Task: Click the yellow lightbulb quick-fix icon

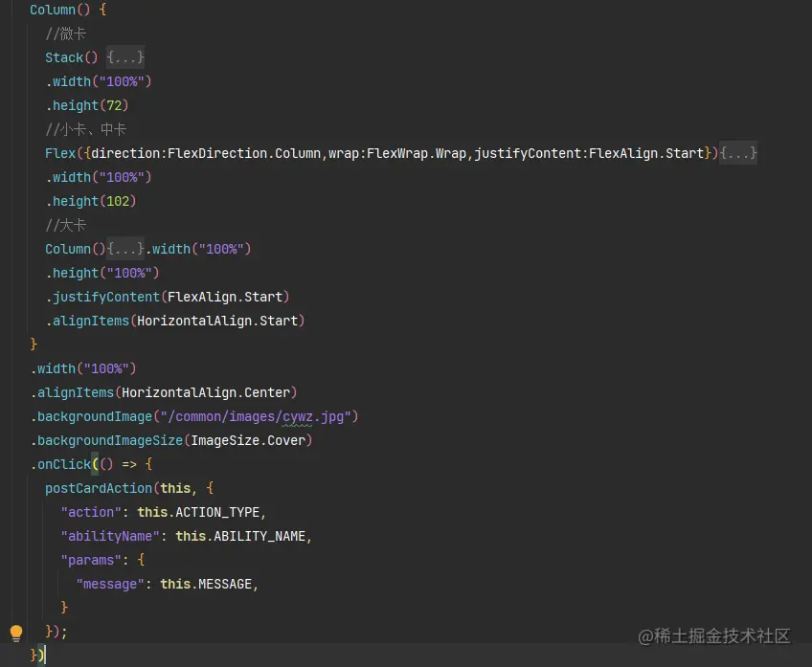Action: (x=16, y=633)
